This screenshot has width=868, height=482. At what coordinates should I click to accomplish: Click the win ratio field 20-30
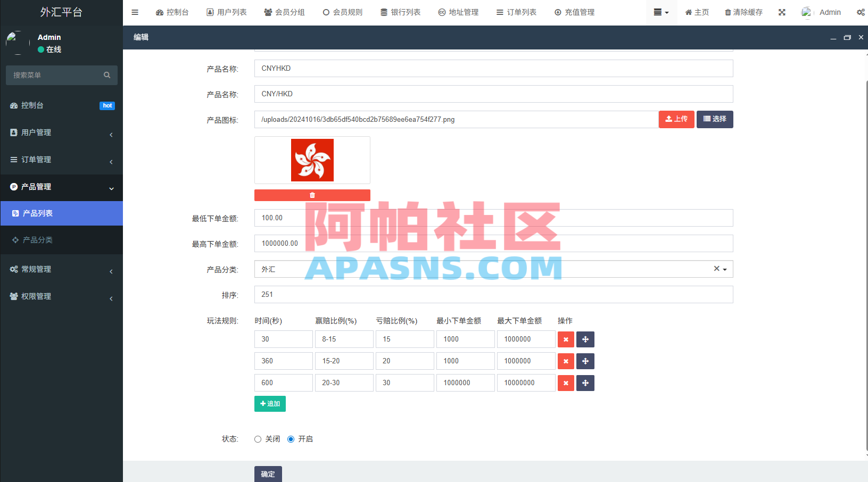344,383
